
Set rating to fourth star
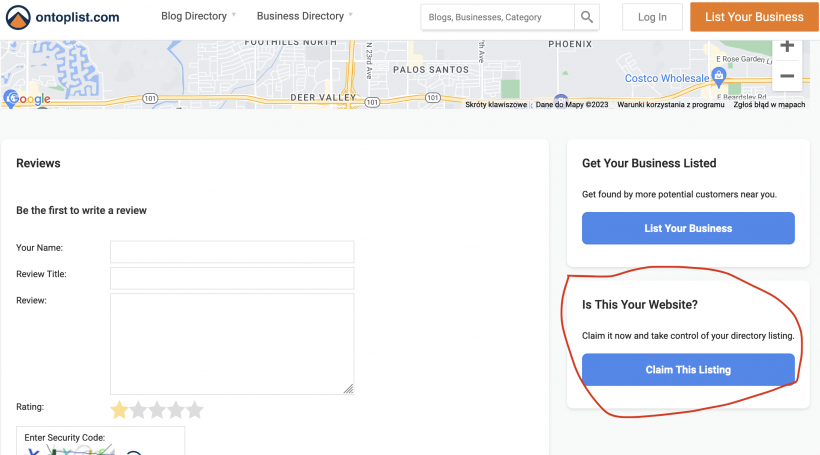(176, 409)
